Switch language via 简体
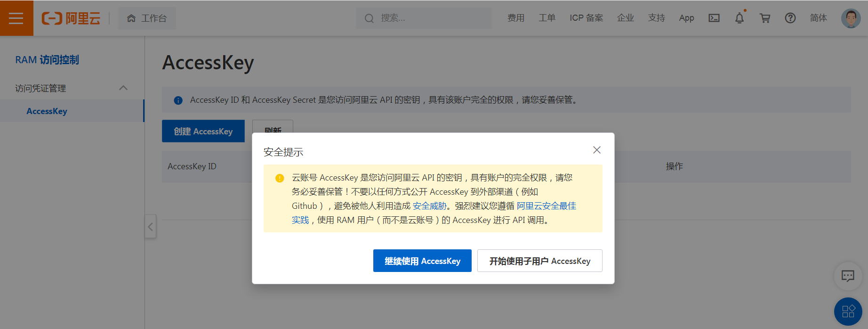The width and height of the screenshot is (868, 329). pyautogui.click(x=819, y=18)
